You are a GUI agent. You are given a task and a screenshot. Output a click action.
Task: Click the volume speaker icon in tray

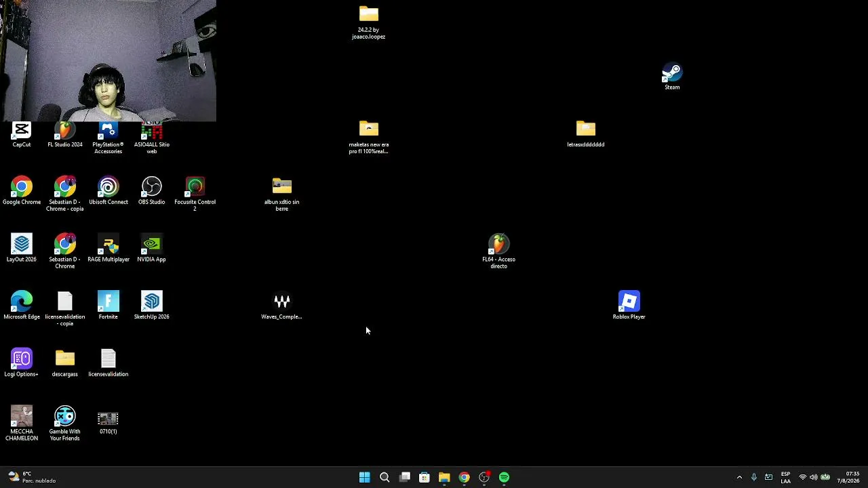click(x=814, y=477)
